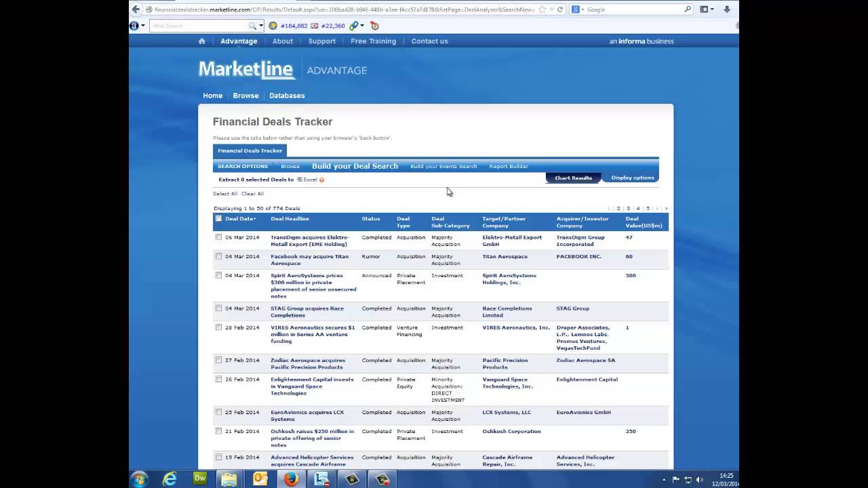Click the Chart Results button
The image size is (868, 488).
574,178
